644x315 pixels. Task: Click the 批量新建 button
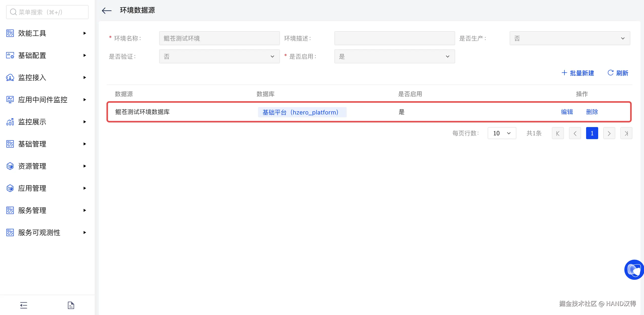[x=578, y=73]
